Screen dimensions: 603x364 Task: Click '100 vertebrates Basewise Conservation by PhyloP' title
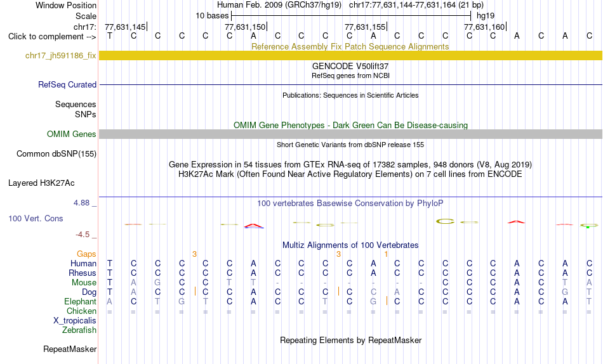(x=350, y=204)
